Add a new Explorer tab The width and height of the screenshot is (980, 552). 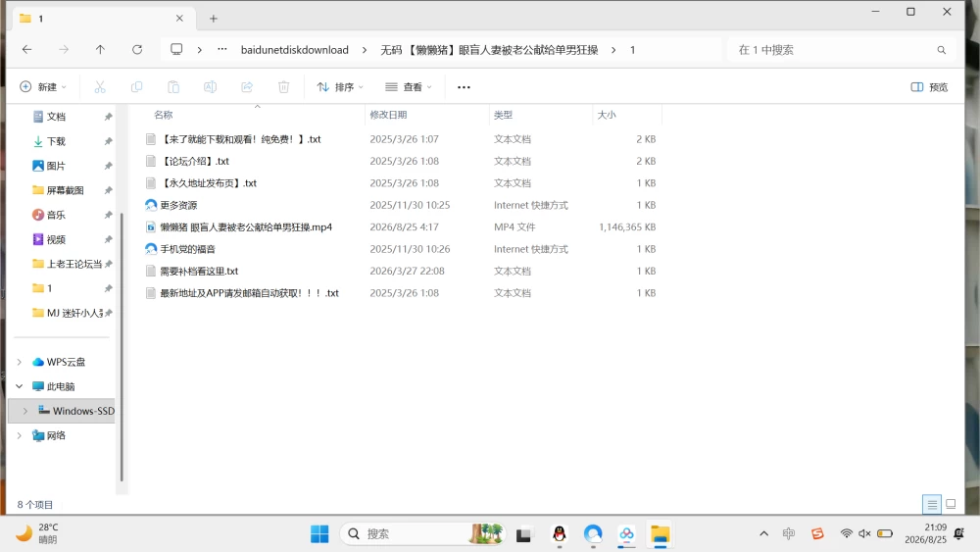213,19
